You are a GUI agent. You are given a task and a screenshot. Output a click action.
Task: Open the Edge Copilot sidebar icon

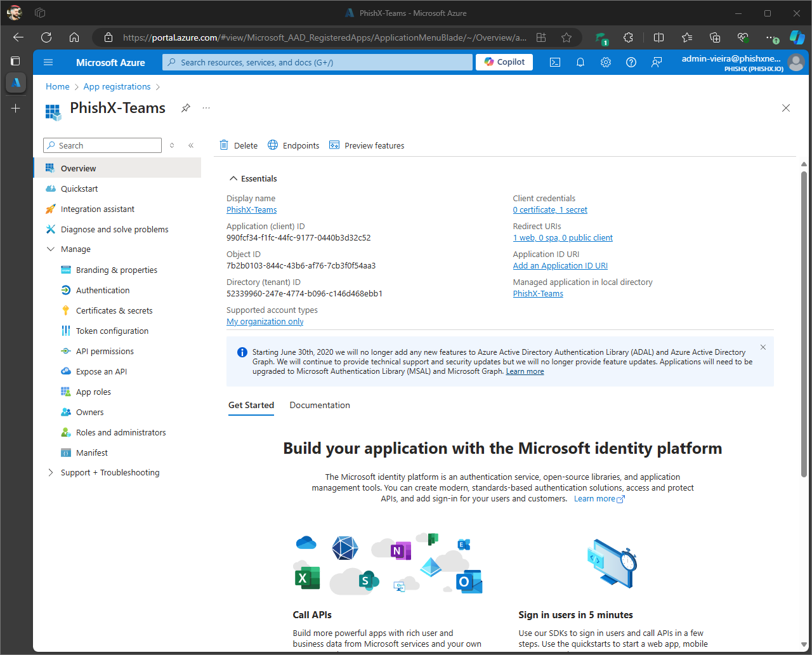pos(797,37)
